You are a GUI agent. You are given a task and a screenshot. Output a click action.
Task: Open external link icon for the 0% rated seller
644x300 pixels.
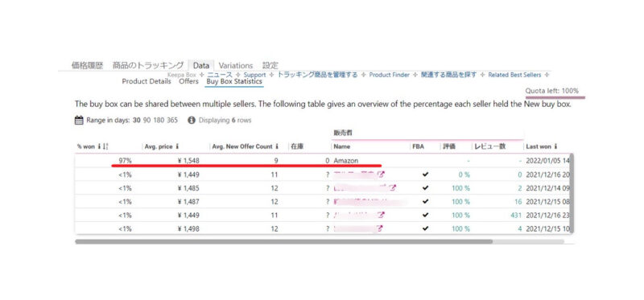point(380,175)
